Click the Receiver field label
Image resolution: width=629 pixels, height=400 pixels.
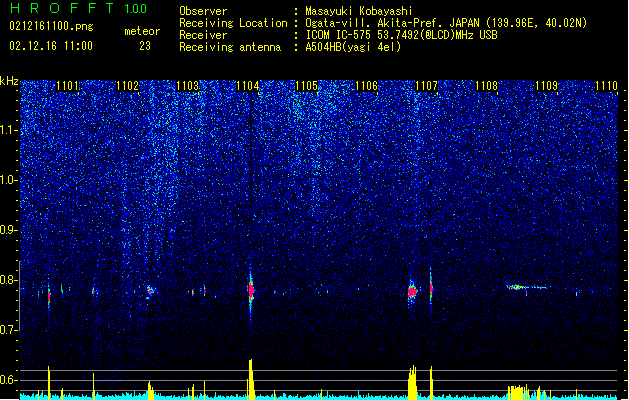203,35
